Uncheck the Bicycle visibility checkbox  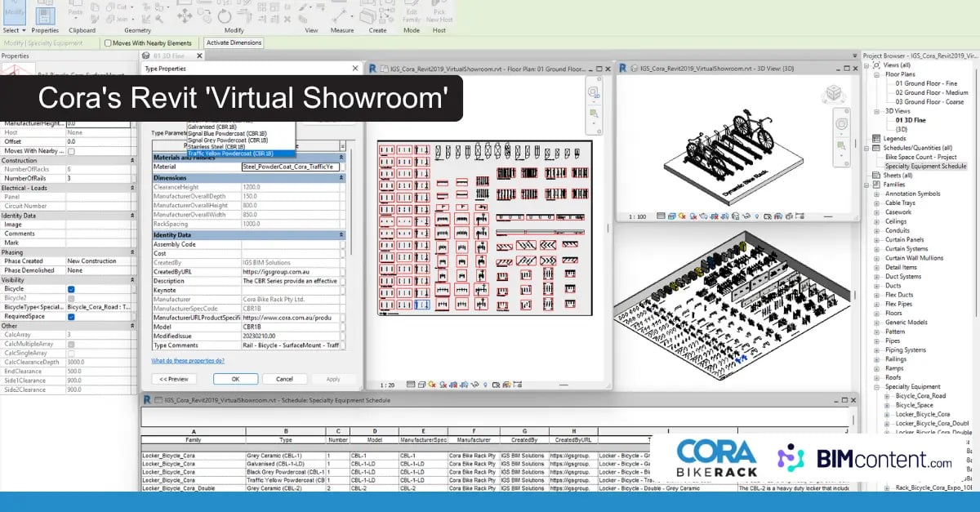click(71, 289)
